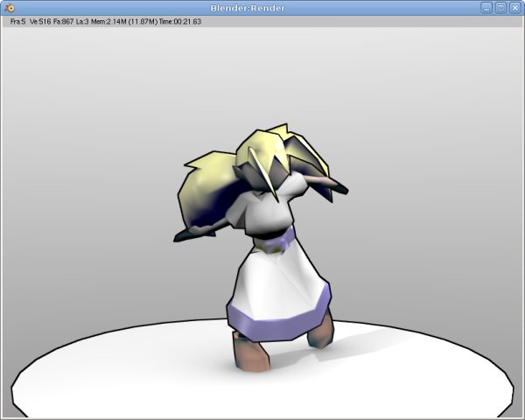Maximize the Blender:Render window
525x420 pixels.
pos(500,7)
